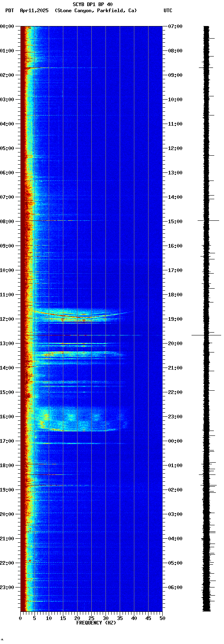224x644 pixels.
Task: Click the PDT time label '20:00'
Action: coord(7,514)
